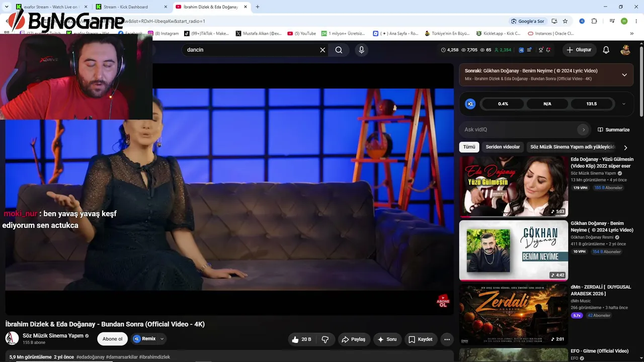Open the ZERDALİ video thumbnail
Screen dimensions: 644x362
click(513, 314)
